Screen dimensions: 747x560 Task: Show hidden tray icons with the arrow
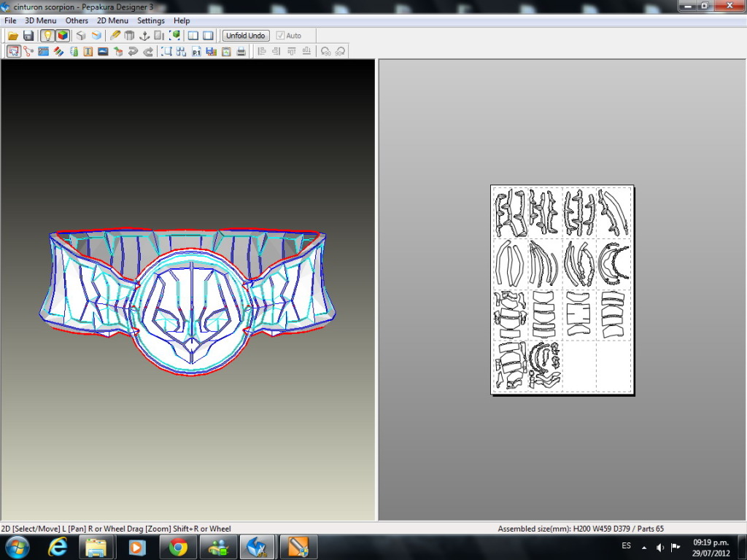click(x=644, y=548)
